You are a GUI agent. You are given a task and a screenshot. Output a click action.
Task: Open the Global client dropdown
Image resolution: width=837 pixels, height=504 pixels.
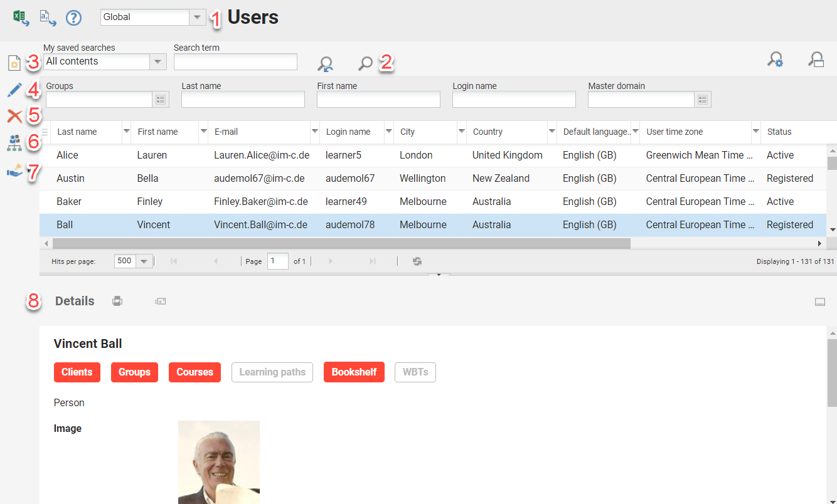197,18
